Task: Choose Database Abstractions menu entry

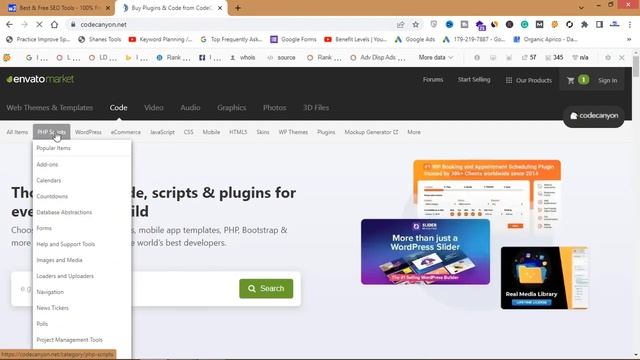Action: (64, 212)
